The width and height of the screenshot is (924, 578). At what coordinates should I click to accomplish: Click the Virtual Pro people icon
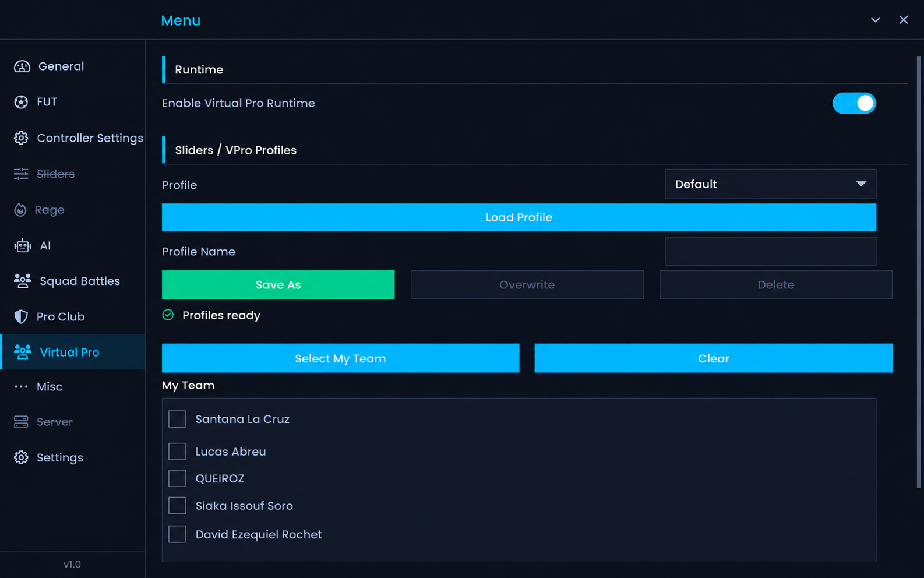[23, 352]
